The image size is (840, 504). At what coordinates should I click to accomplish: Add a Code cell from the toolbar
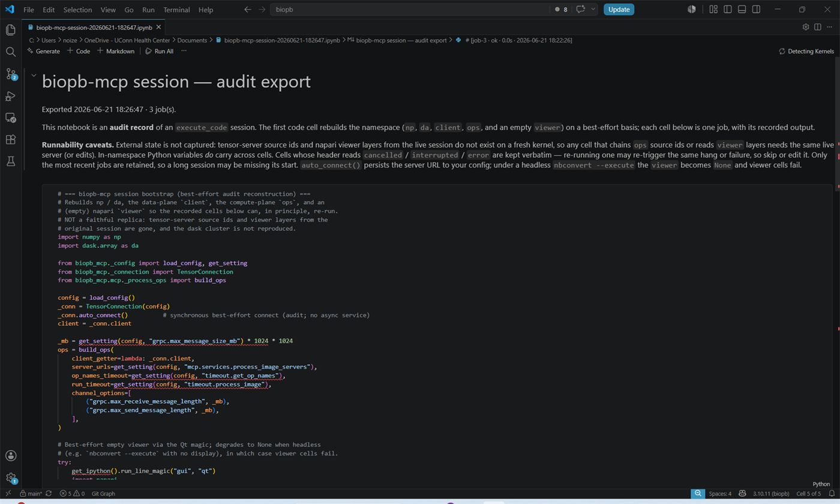79,51
